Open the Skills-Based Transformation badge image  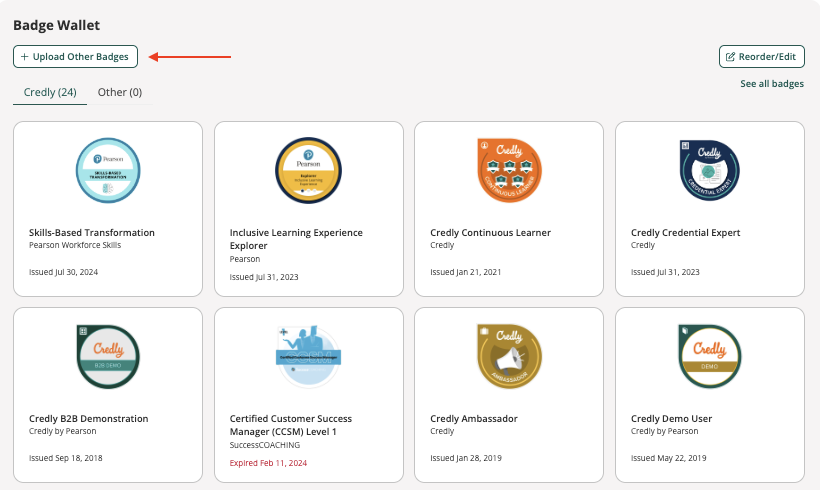pos(108,170)
